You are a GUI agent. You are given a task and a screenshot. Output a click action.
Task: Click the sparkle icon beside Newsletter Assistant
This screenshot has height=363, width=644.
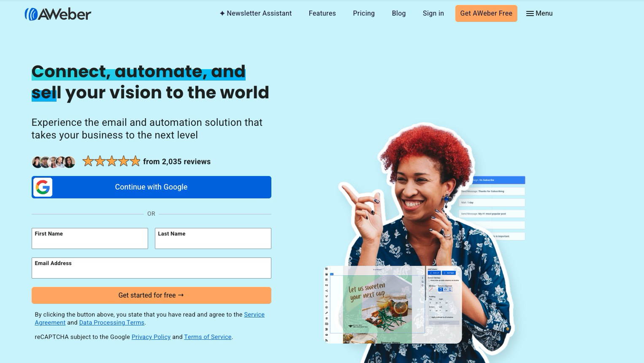[x=222, y=14]
